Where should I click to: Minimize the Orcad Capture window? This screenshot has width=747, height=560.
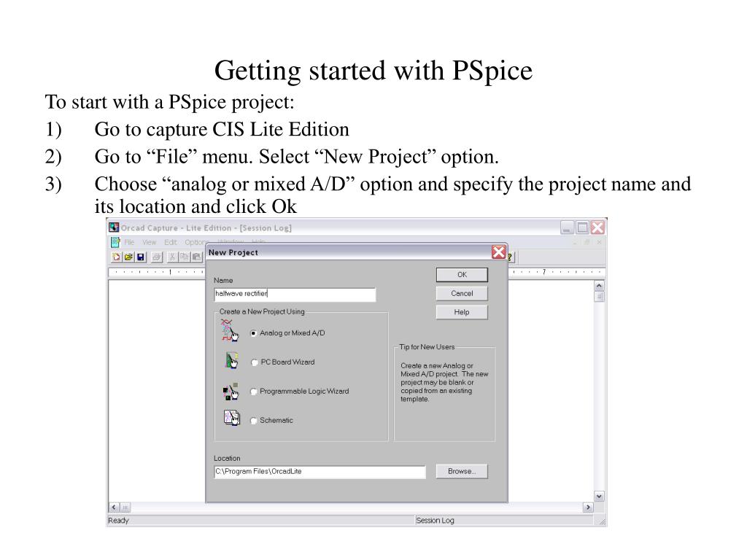click(x=567, y=227)
